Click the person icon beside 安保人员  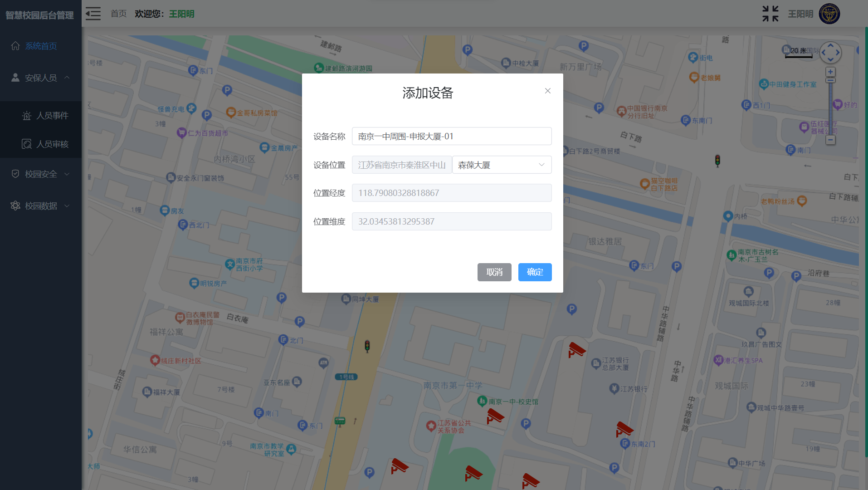15,78
